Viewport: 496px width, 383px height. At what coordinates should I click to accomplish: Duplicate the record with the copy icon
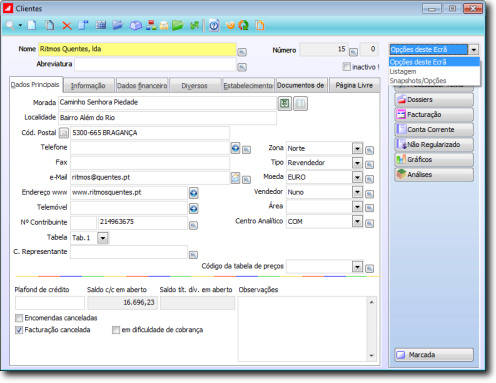point(50,25)
